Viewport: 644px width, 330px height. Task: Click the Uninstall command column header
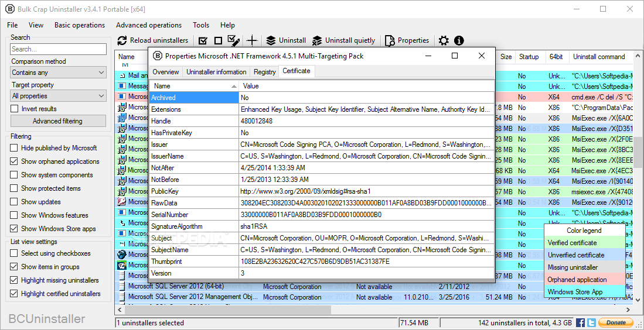(601, 57)
